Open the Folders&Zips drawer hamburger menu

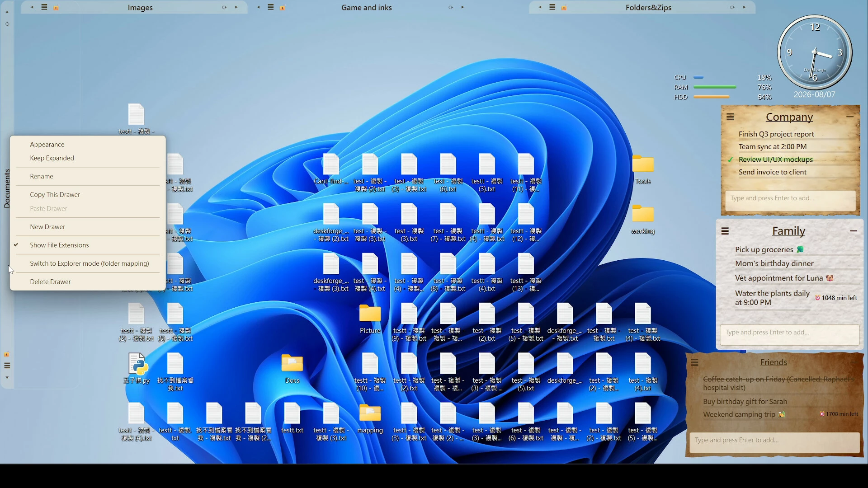click(x=552, y=7)
